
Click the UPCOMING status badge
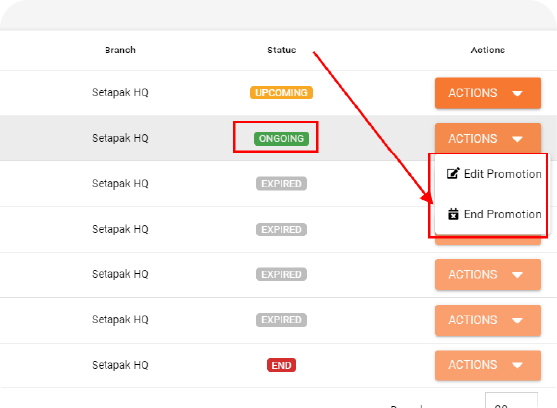point(281,93)
